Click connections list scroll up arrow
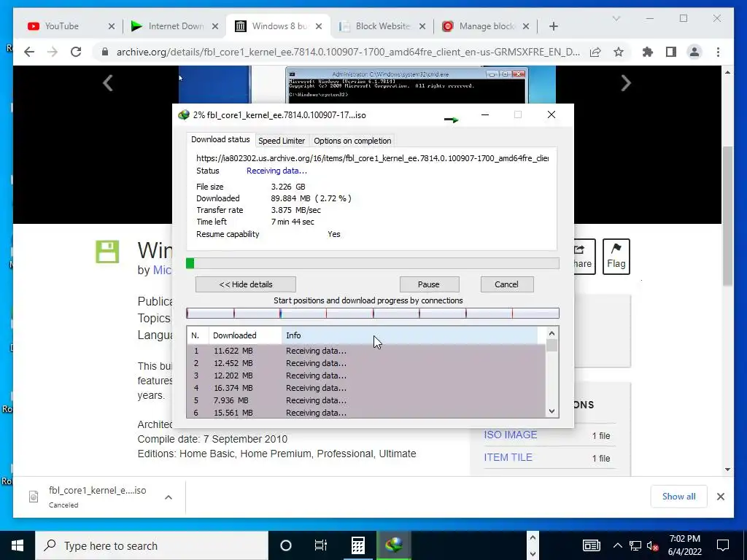 tap(551, 333)
